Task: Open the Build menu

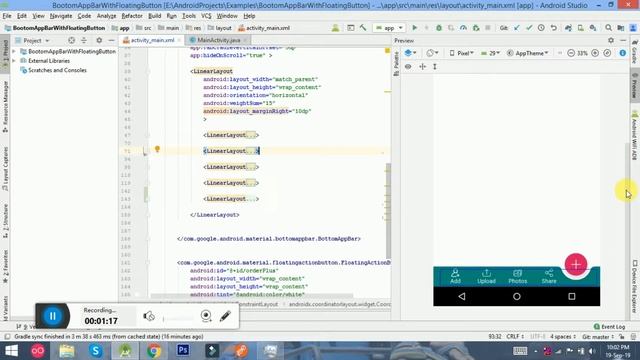Action: click(154, 16)
